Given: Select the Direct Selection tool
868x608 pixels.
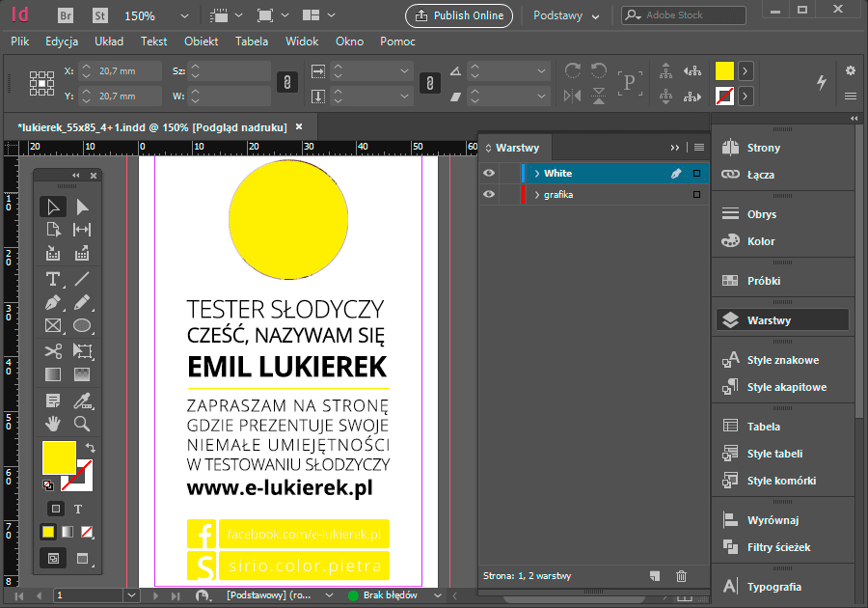Looking at the screenshot, I should (82, 206).
